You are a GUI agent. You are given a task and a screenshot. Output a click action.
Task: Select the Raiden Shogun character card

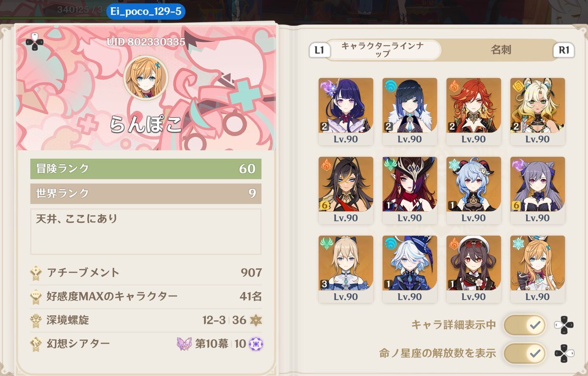[346, 112]
